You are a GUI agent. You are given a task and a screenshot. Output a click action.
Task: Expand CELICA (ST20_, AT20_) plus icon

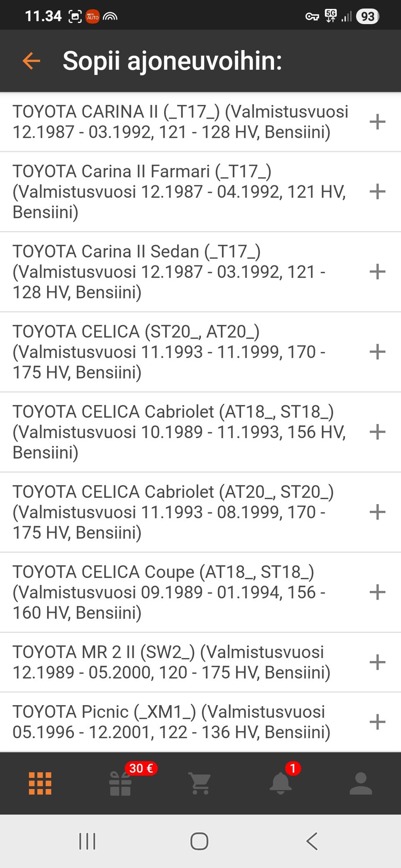coord(377,352)
